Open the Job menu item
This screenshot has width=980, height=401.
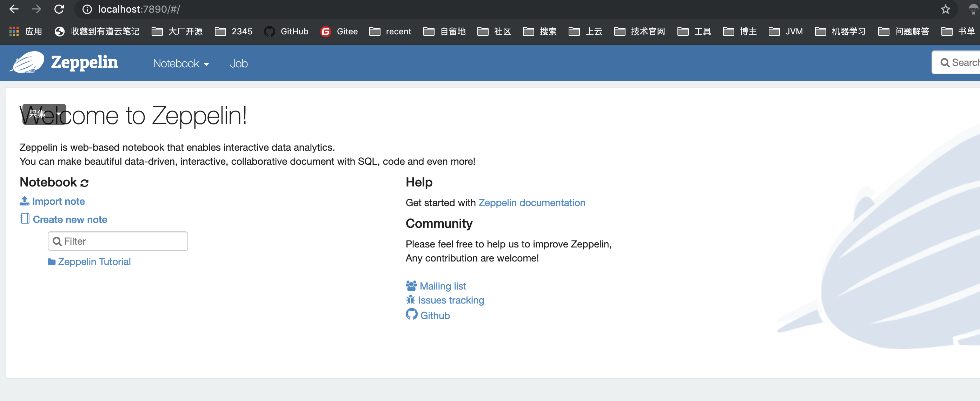coord(239,63)
